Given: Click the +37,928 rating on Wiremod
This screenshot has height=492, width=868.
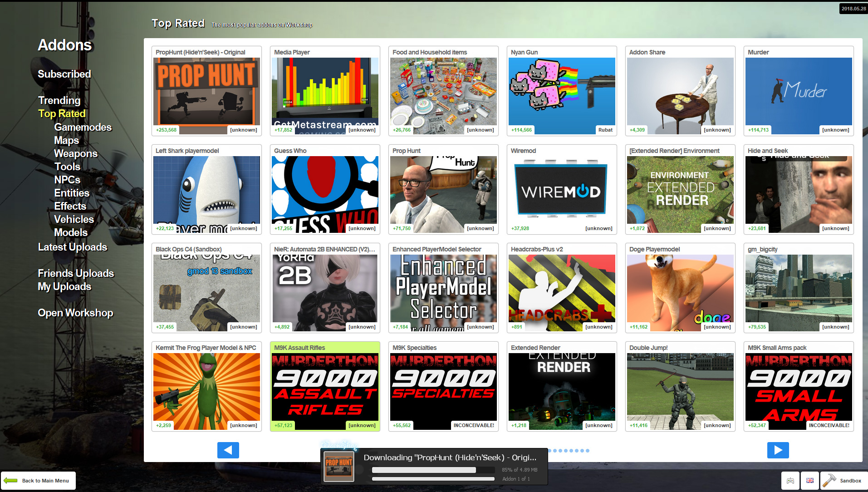Looking at the screenshot, I should pyautogui.click(x=520, y=228).
